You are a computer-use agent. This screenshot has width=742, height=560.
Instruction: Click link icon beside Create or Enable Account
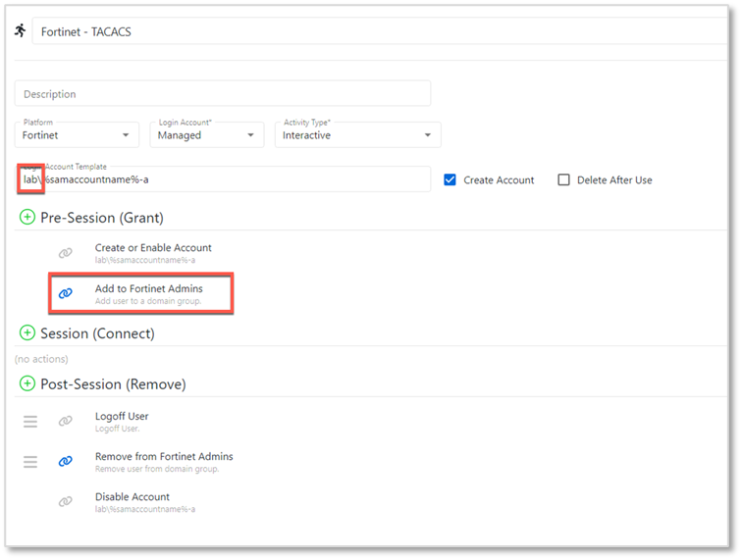pos(66,253)
